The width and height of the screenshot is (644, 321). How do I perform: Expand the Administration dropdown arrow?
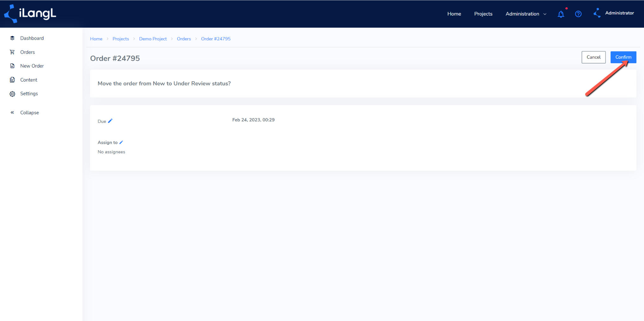(545, 14)
